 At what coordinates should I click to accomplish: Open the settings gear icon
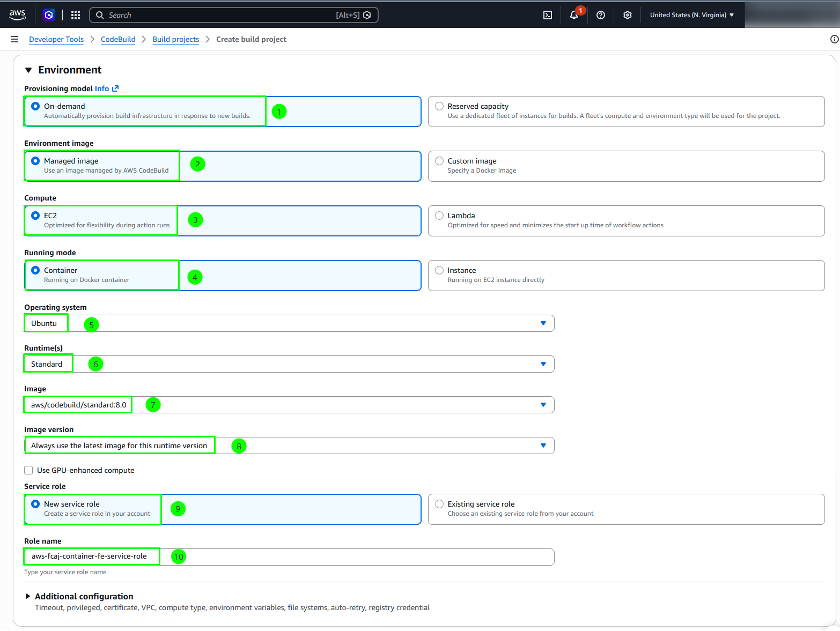pyautogui.click(x=628, y=15)
